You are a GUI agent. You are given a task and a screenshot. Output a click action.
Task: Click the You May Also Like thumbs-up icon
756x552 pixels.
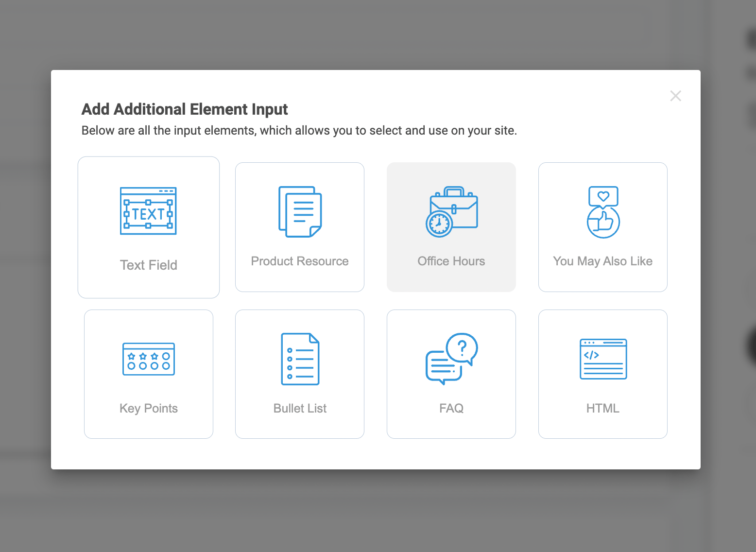pyautogui.click(x=602, y=211)
